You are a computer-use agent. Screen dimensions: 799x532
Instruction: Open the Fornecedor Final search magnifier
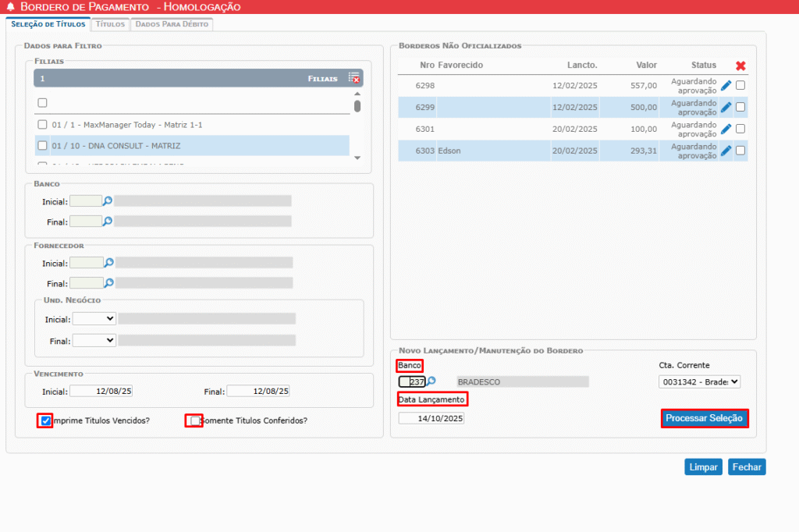coord(109,283)
